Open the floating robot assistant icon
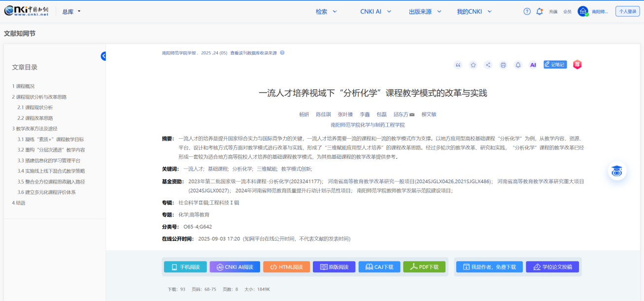 click(x=616, y=171)
